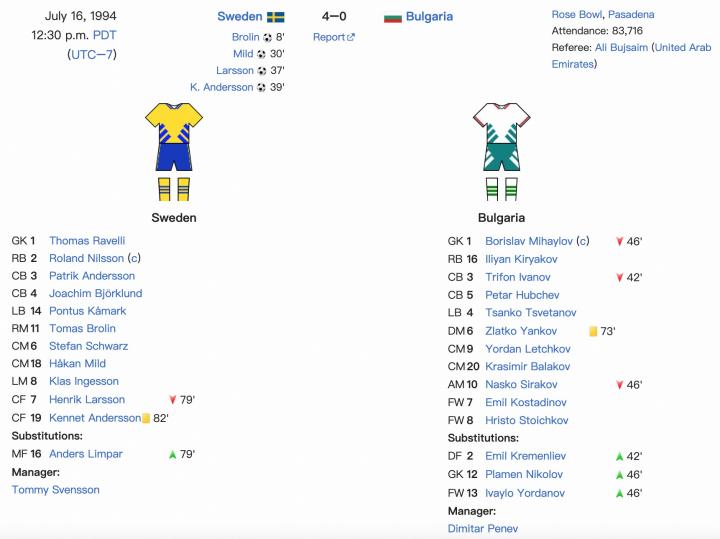
Task: Click yellow card icon next to Kennet Andersson
Action: coord(146,418)
